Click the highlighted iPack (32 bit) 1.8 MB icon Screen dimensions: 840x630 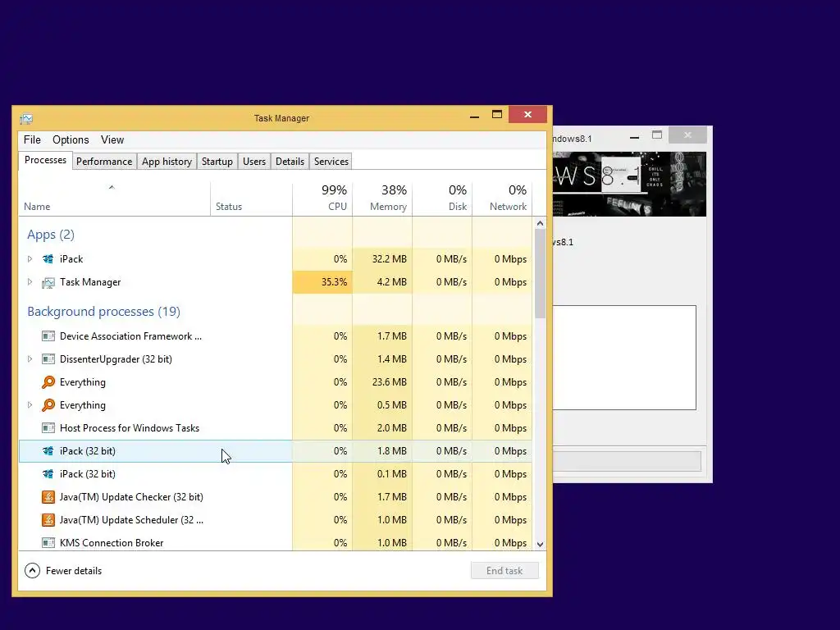point(48,451)
